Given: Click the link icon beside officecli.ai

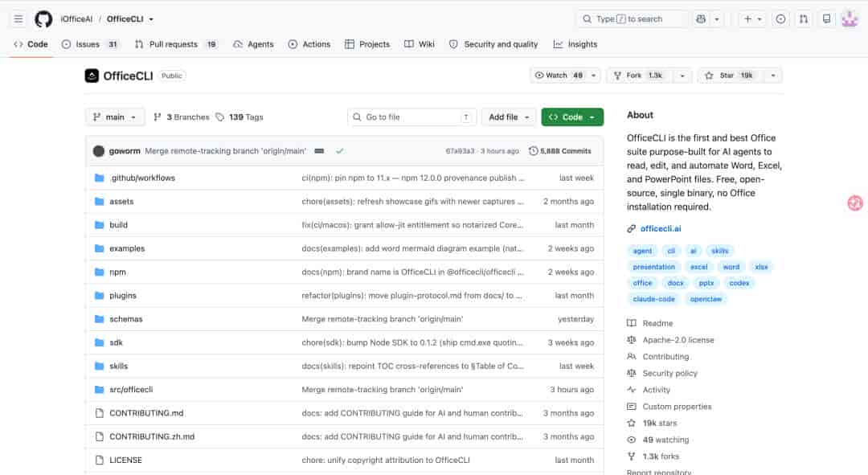Looking at the screenshot, I should pyautogui.click(x=631, y=228).
